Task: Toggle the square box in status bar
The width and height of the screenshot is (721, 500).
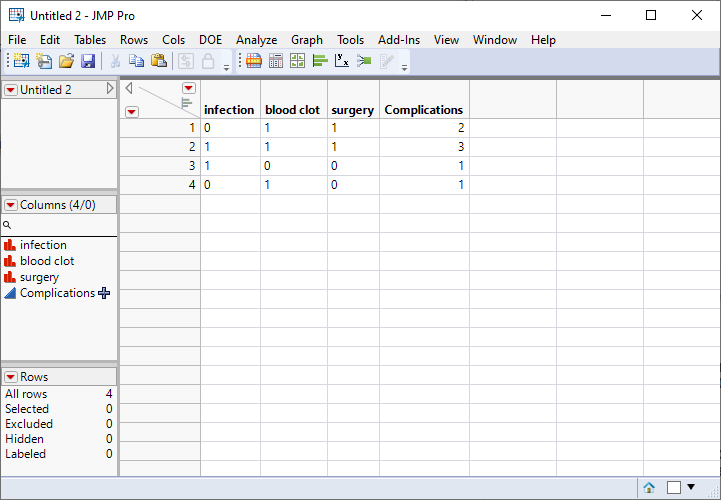Action: 674,487
